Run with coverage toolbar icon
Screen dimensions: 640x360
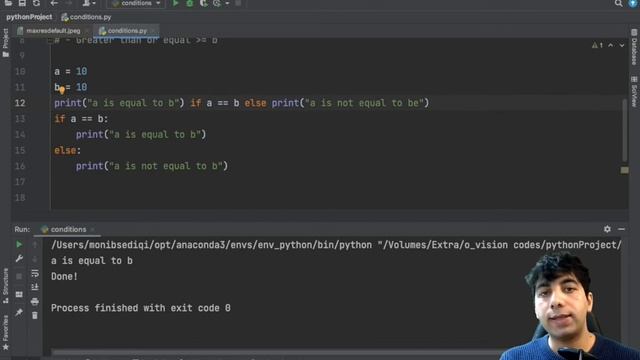coord(203,3)
